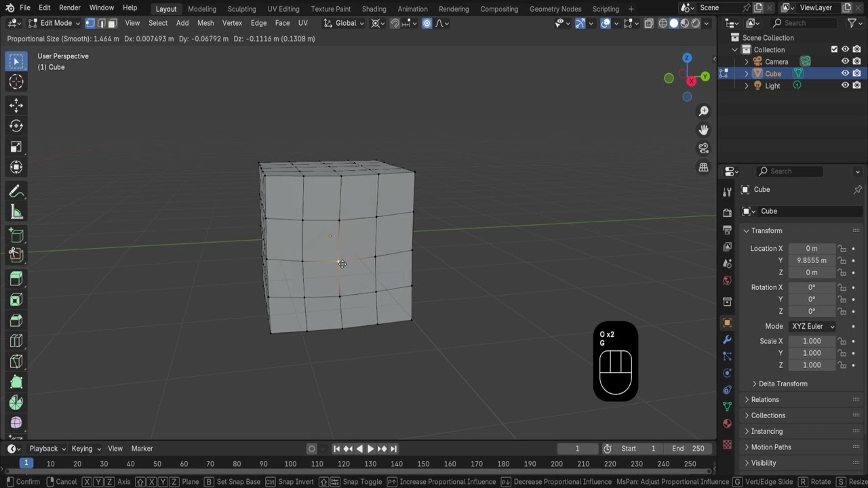Select the Bevel tool
Image resolution: width=868 pixels, height=488 pixels.
pyautogui.click(x=16, y=320)
